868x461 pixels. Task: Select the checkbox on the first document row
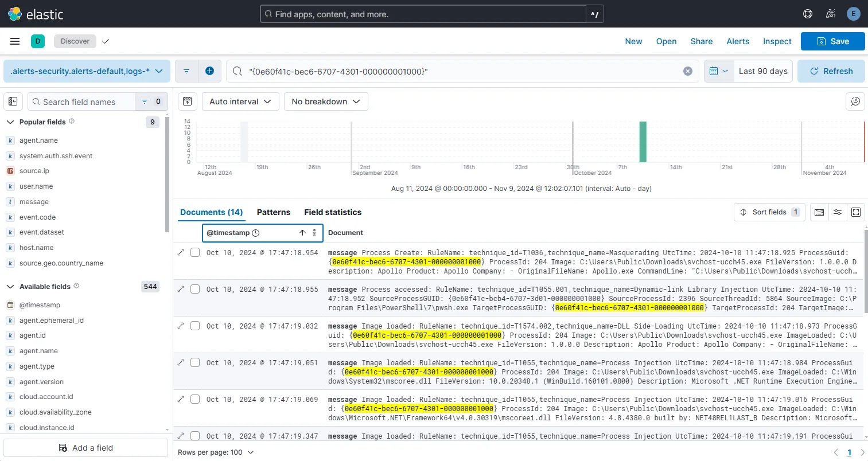[x=195, y=253]
